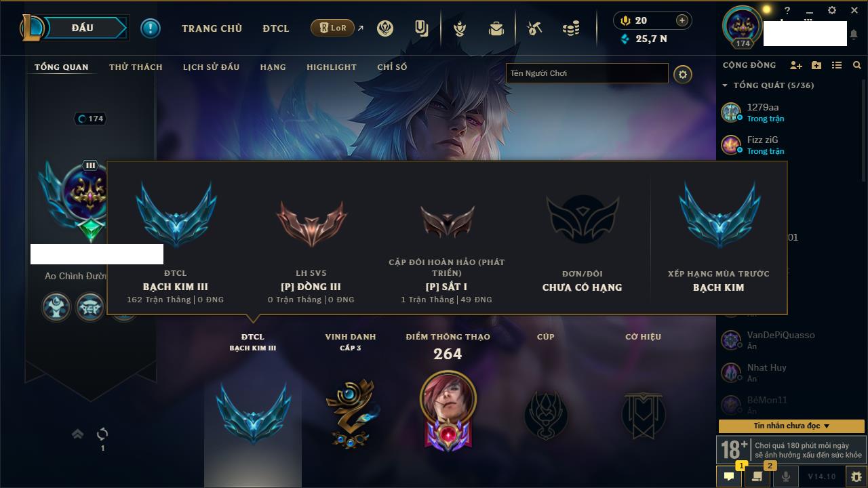Open the chat messages icon

pos(729,476)
